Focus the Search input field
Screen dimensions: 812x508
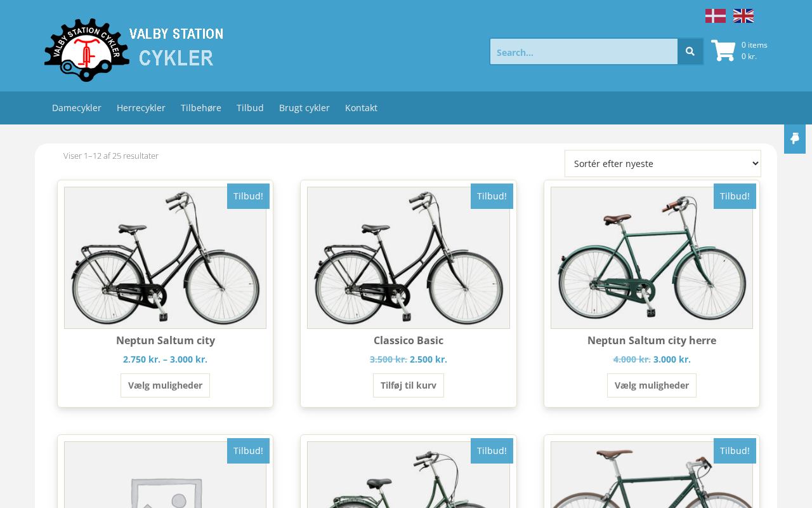(584, 52)
